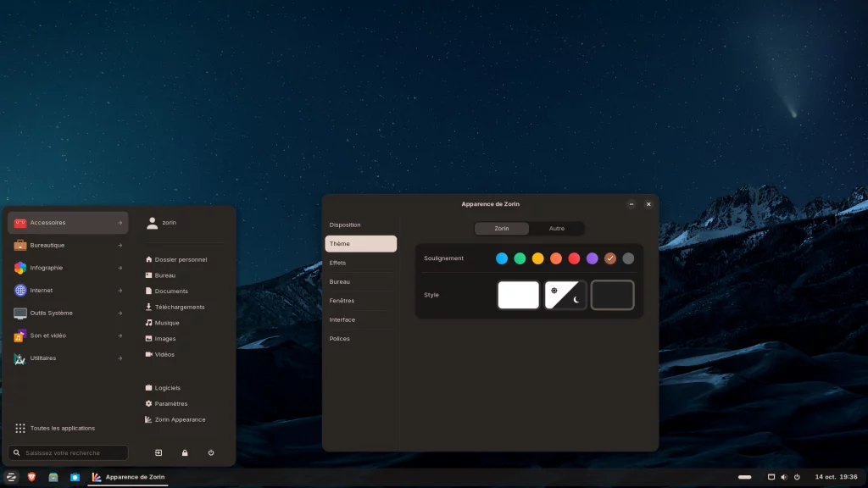
Task: Select the dark style option
Action: 612,295
